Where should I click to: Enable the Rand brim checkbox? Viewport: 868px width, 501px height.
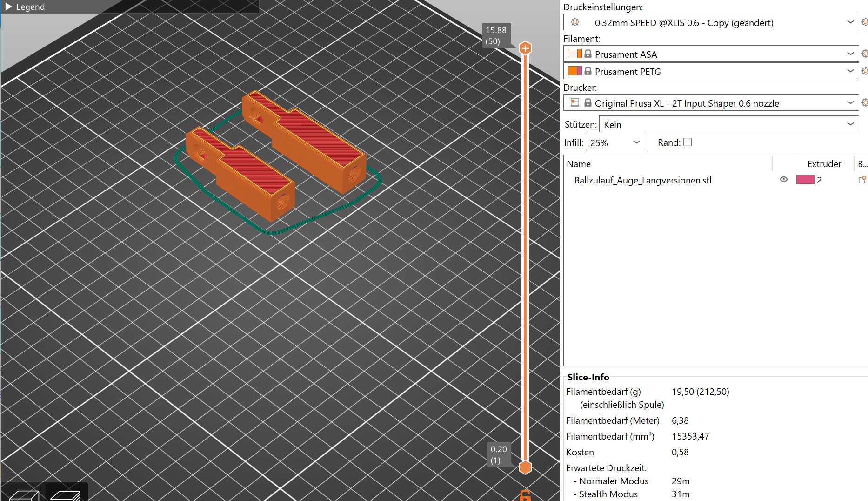(688, 142)
